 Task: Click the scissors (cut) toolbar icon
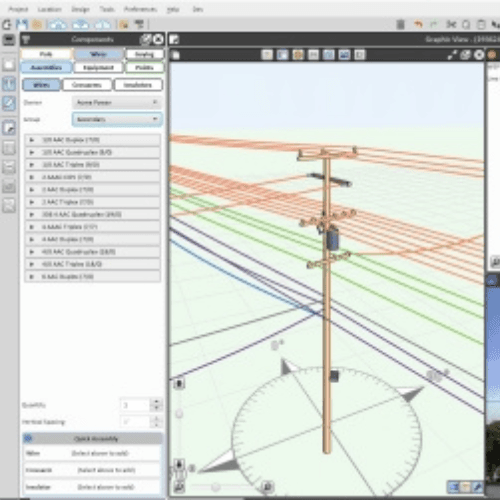(451, 24)
